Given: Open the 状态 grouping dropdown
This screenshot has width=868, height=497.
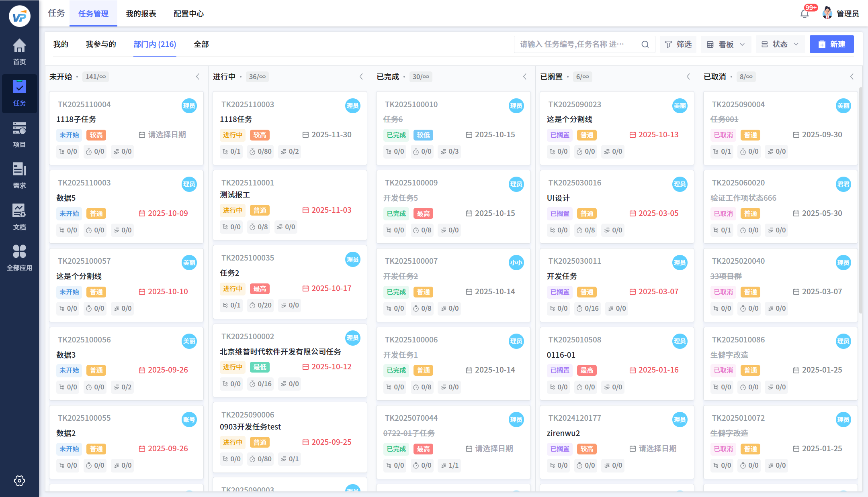Looking at the screenshot, I should click(780, 44).
